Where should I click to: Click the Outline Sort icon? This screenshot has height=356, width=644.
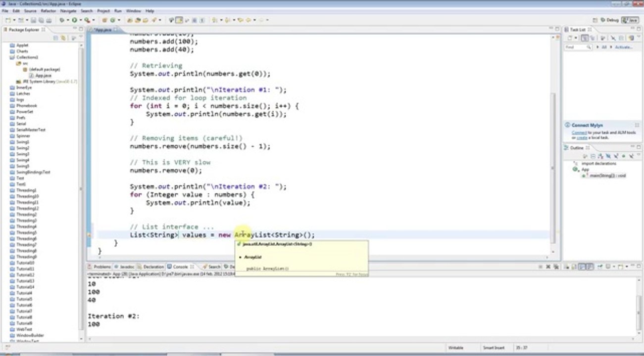click(x=600, y=156)
